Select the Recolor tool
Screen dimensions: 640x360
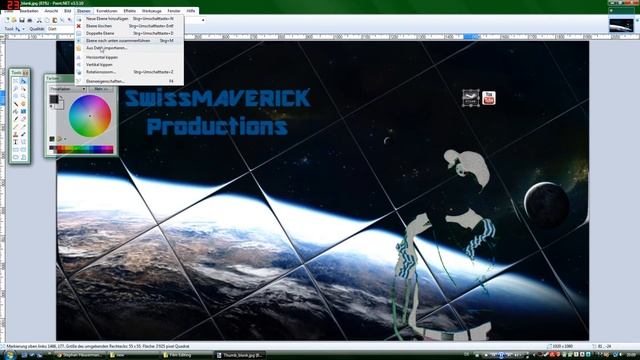pyautogui.click(x=23, y=134)
